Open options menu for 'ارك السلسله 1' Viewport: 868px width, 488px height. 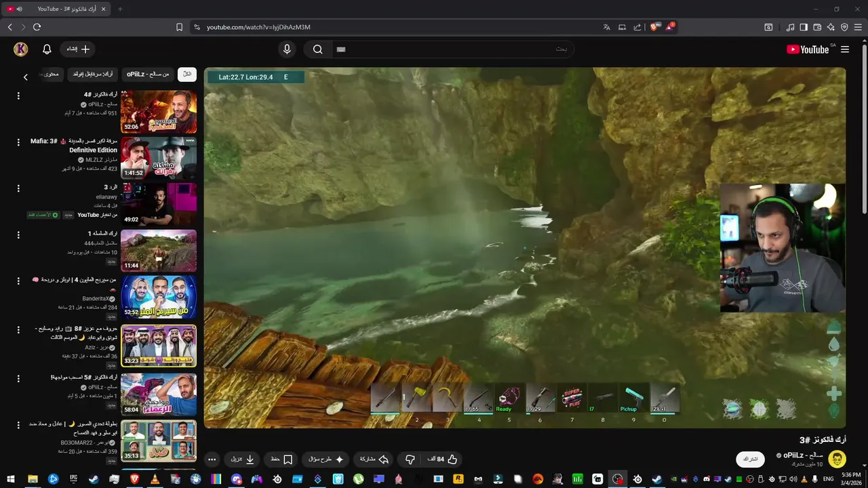(18, 235)
